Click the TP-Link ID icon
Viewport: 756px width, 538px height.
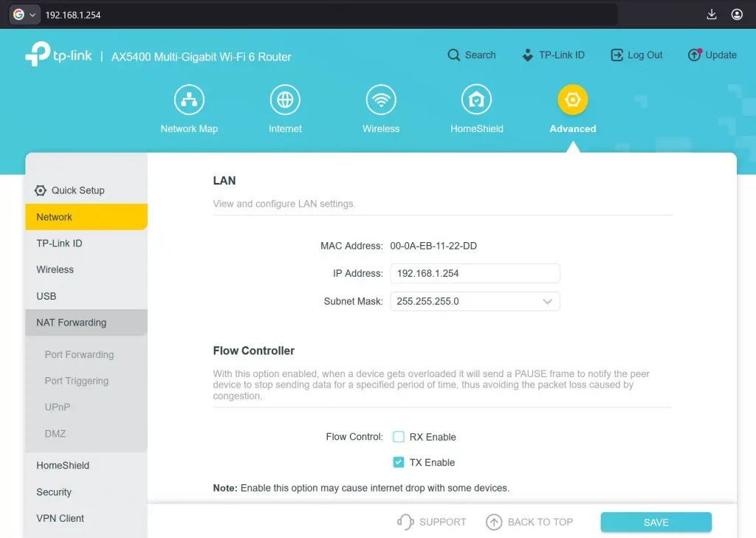[527, 55]
